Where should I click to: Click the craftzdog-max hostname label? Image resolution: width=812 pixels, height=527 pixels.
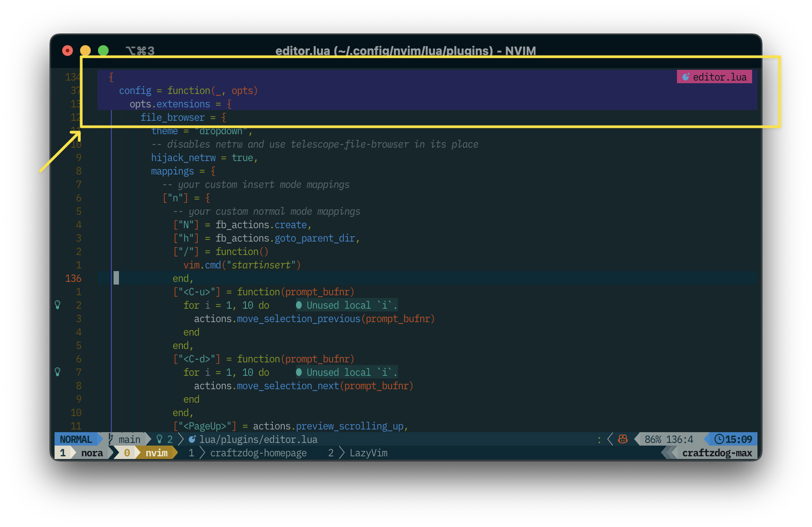(x=717, y=453)
